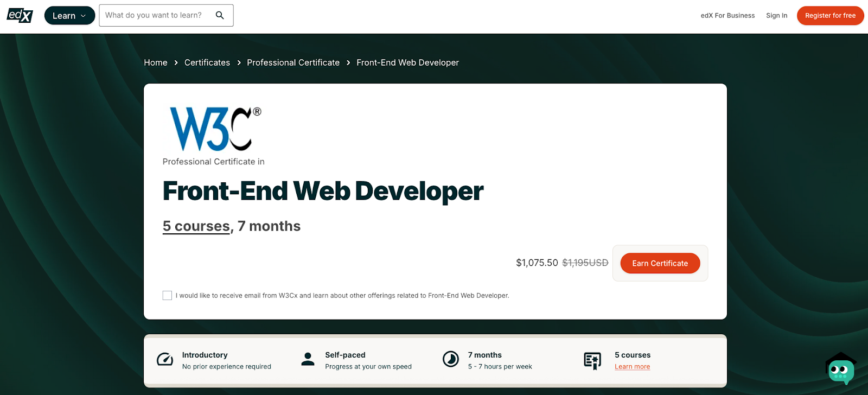Viewport: 868px width, 395px height.
Task: Open edX For Business link
Action: 727,16
